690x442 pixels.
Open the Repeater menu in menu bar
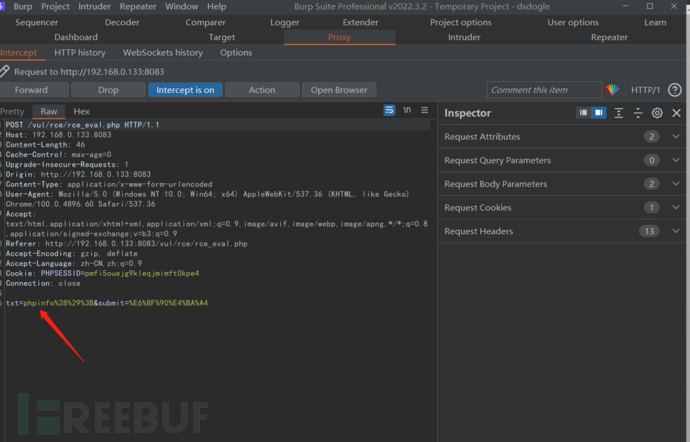click(x=138, y=7)
